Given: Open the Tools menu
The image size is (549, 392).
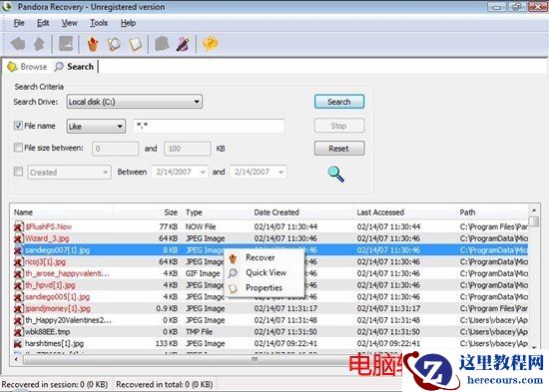Looking at the screenshot, I should click(x=99, y=23).
